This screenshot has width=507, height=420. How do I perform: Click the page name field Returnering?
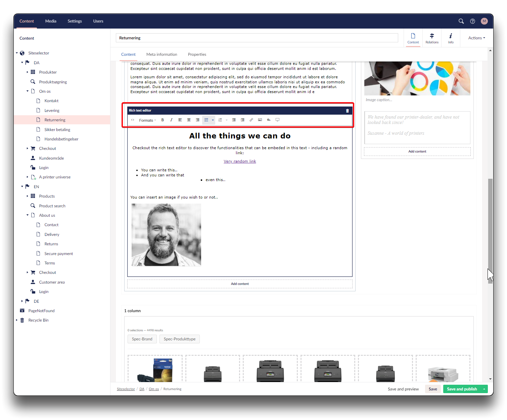click(257, 38)
